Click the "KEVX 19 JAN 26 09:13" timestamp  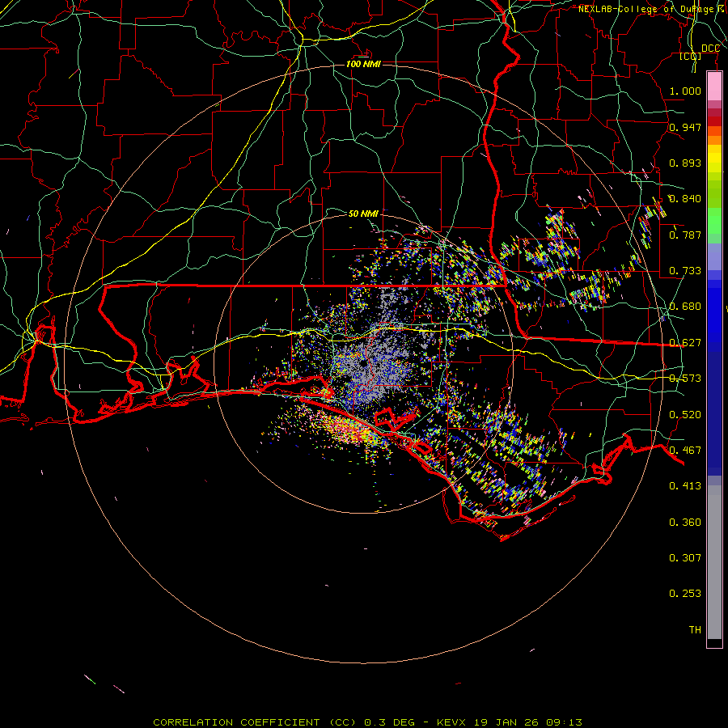[x=510, y=722]
